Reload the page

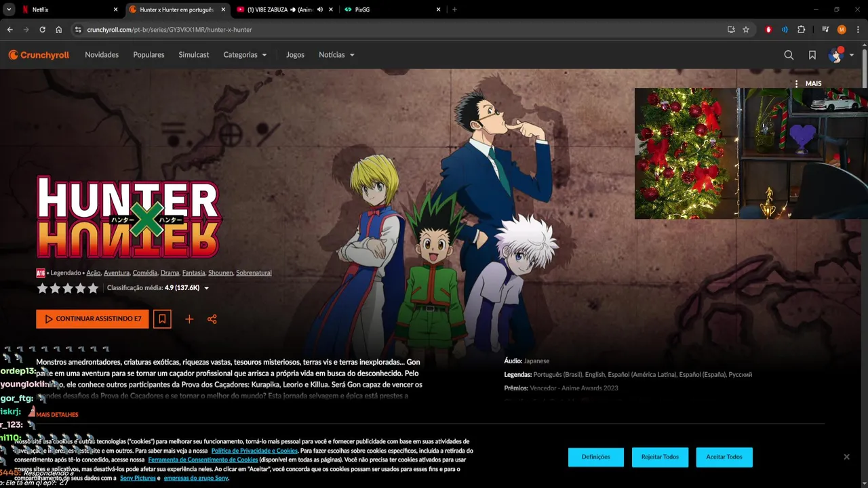click(x=42, y=30)
